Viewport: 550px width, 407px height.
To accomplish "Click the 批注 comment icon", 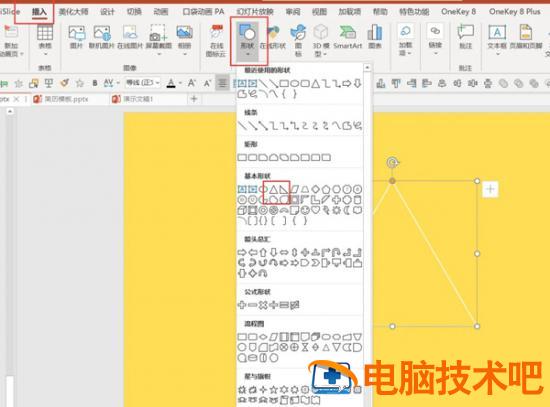I will point(465,37).
